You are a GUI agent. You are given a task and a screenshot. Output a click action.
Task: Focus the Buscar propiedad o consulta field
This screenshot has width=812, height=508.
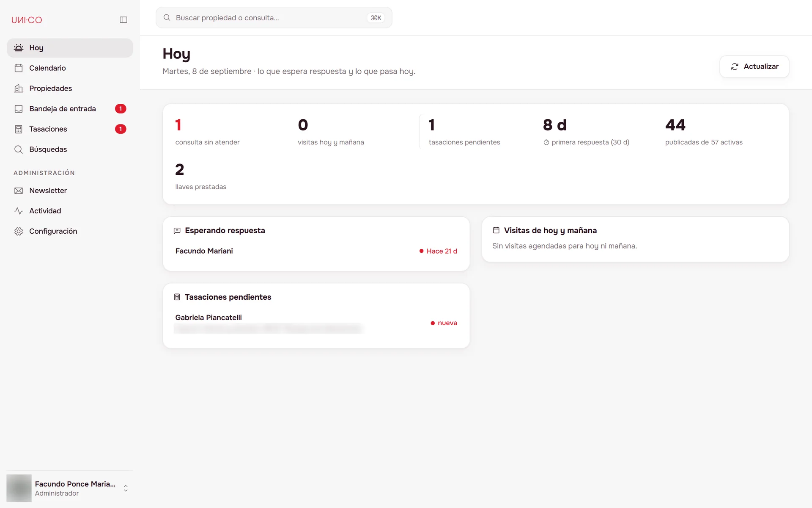pyautogui.click(x=274, y=18)
